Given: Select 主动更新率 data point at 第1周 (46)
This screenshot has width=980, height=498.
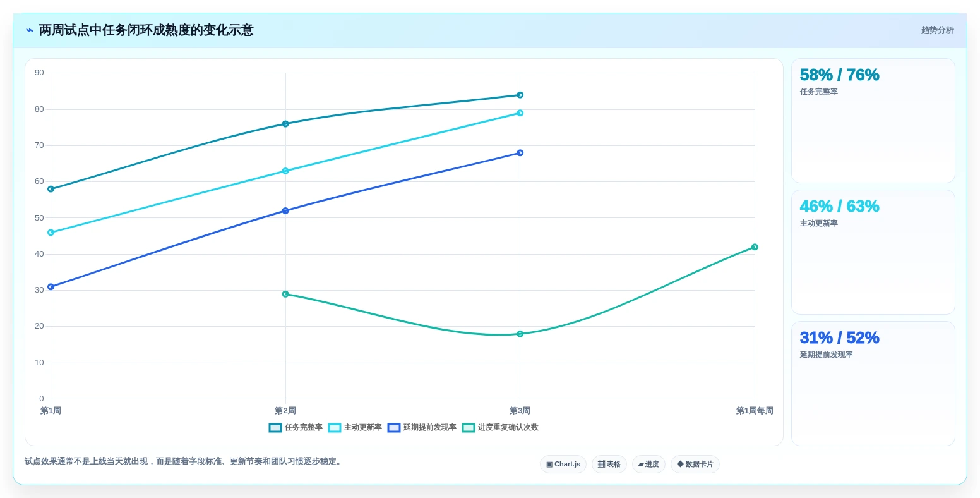Looking at the screenshot, I should tap(51, 233).
